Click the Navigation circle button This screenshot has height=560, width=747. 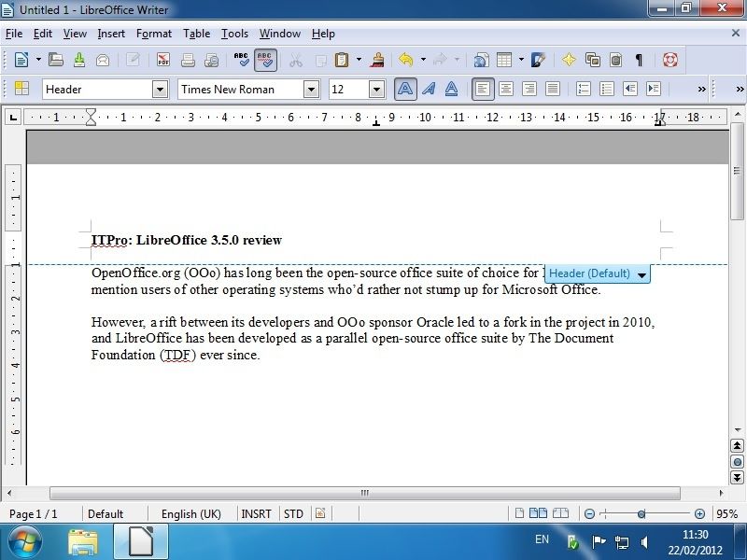(737, 462)
